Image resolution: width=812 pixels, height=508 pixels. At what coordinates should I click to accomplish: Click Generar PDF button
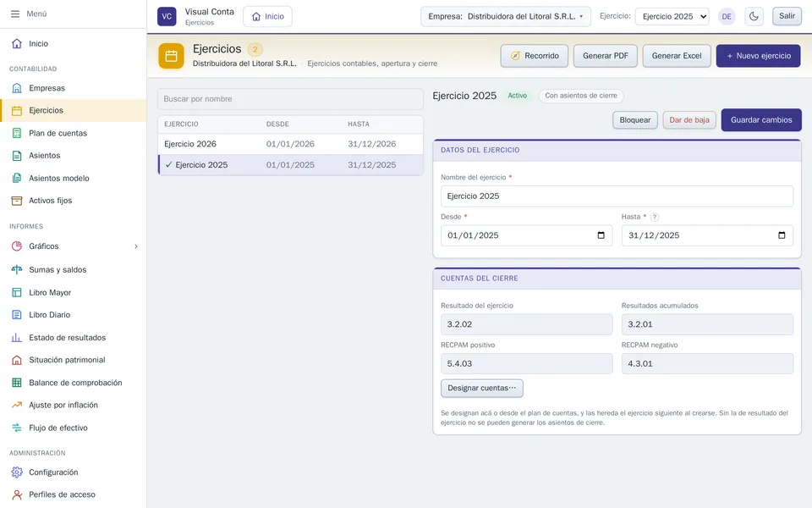coord(606,56)
